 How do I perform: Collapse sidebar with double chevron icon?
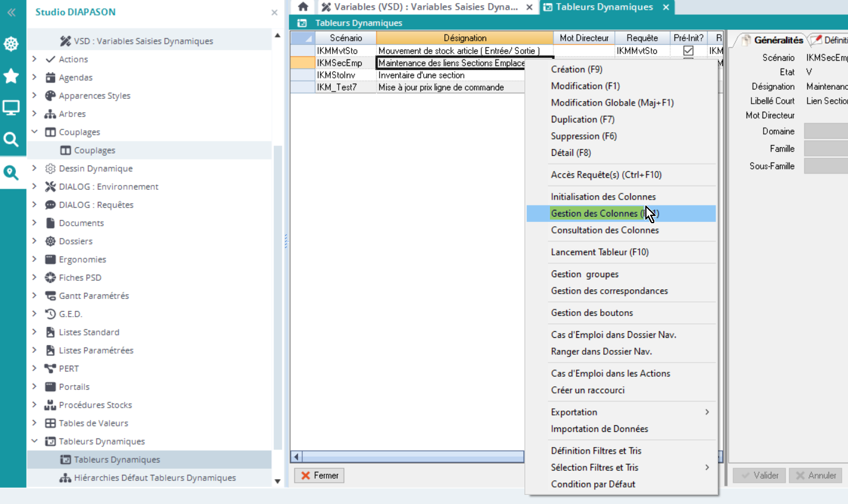click(x=11, y=12)
